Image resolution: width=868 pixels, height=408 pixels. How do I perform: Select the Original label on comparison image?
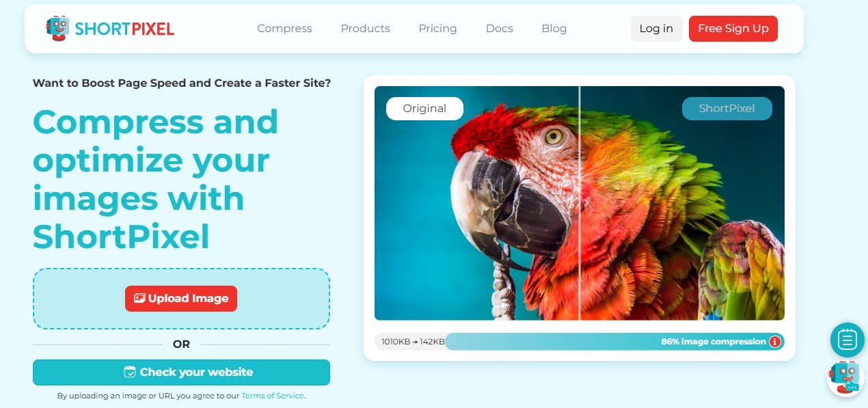[424, 109]
